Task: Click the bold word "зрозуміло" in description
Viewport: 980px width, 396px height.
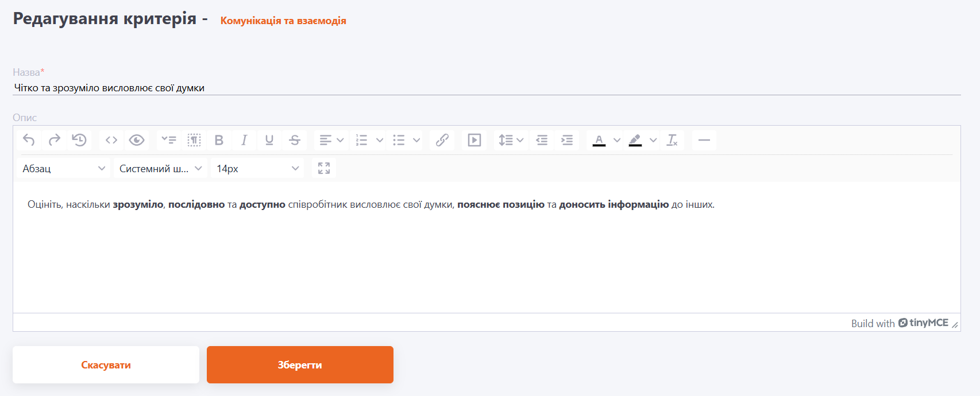Action: [138, 204]
